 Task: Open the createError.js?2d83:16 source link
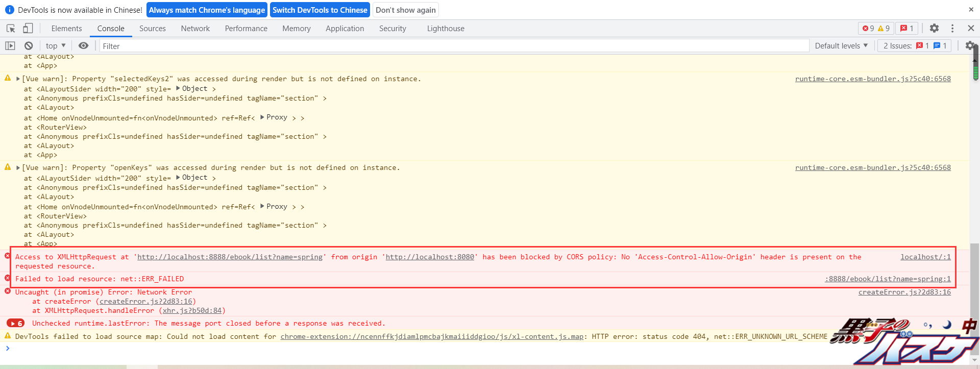[x=904, y=292]
